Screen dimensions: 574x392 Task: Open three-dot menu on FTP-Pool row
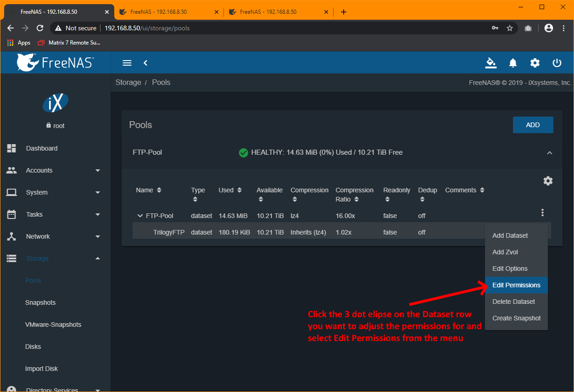coord(542,213)
